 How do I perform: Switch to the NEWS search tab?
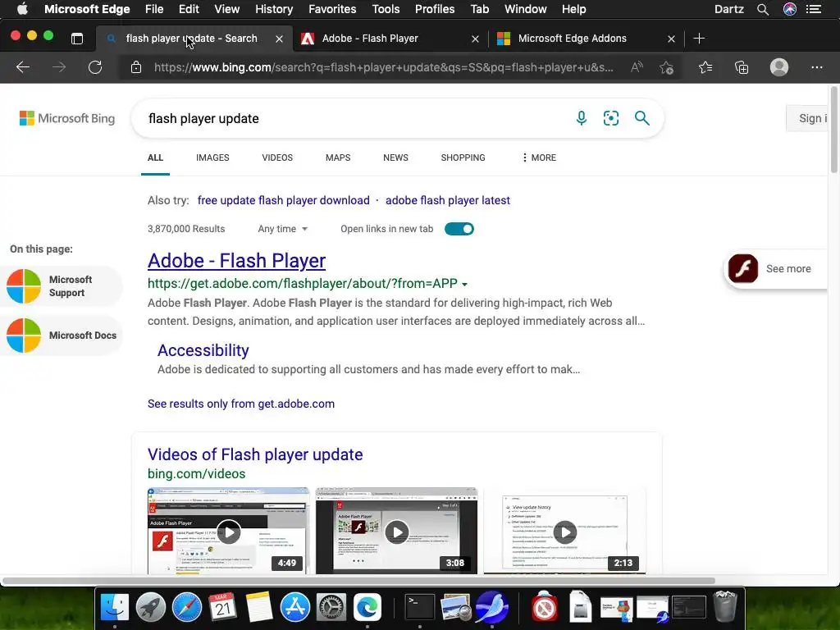396,157
